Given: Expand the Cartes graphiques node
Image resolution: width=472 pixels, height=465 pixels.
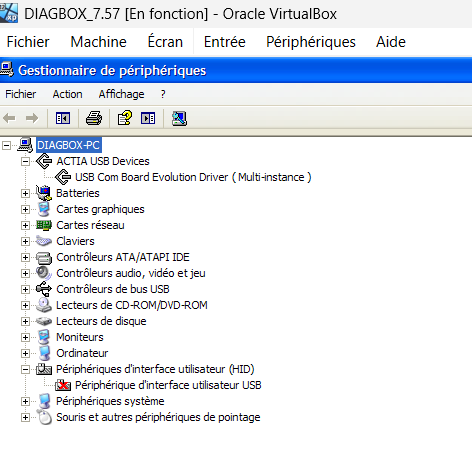Looking at the screenshot, I should coord(25,209).
